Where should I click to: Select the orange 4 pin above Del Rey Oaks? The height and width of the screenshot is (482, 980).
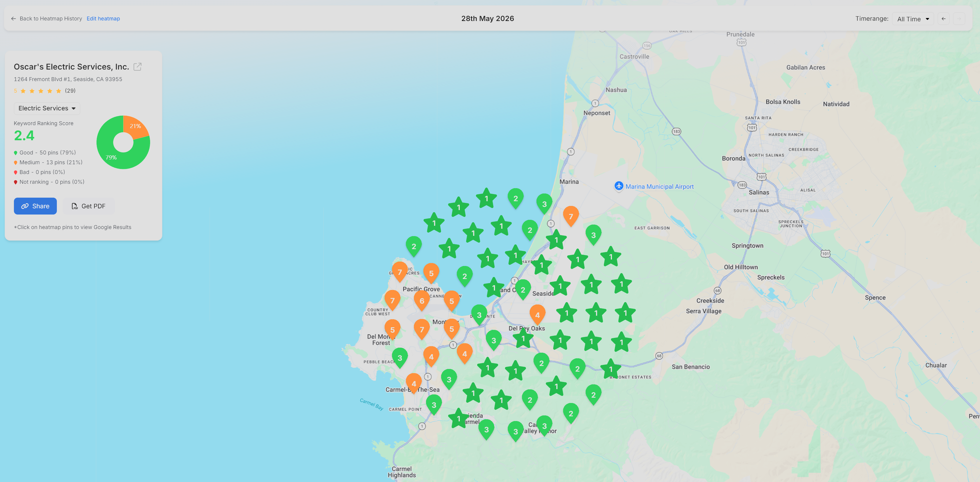537,315
